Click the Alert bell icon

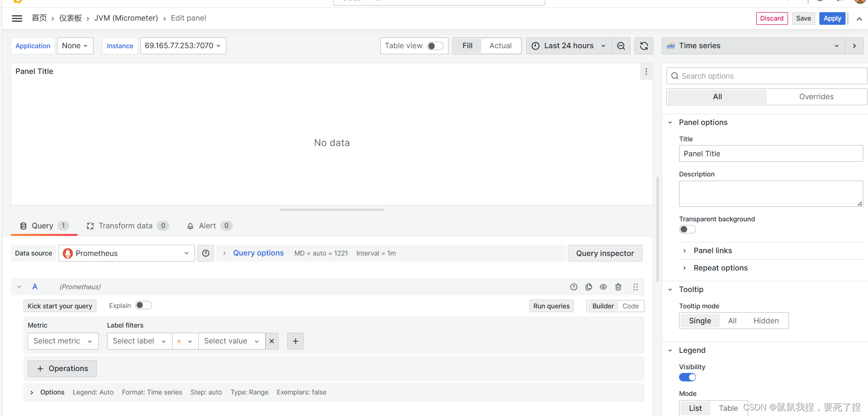pyautogui.click(x=190, y=226)
